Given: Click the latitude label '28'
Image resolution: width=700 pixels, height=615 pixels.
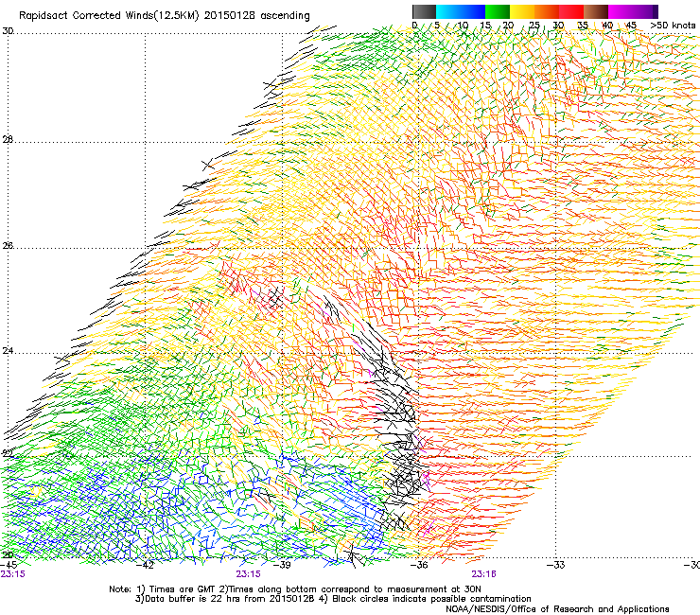Looking at the screenshot, I should (8, 140).
